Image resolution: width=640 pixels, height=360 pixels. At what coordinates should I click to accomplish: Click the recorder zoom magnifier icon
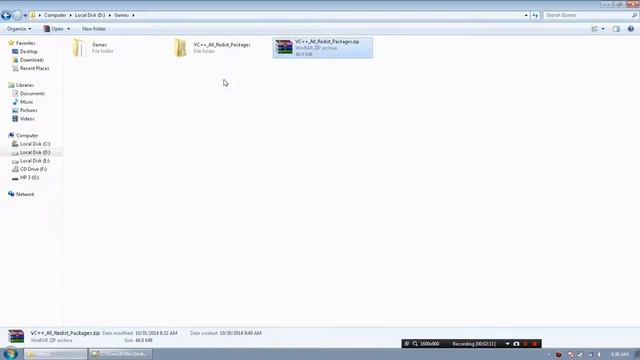point(415,344)
